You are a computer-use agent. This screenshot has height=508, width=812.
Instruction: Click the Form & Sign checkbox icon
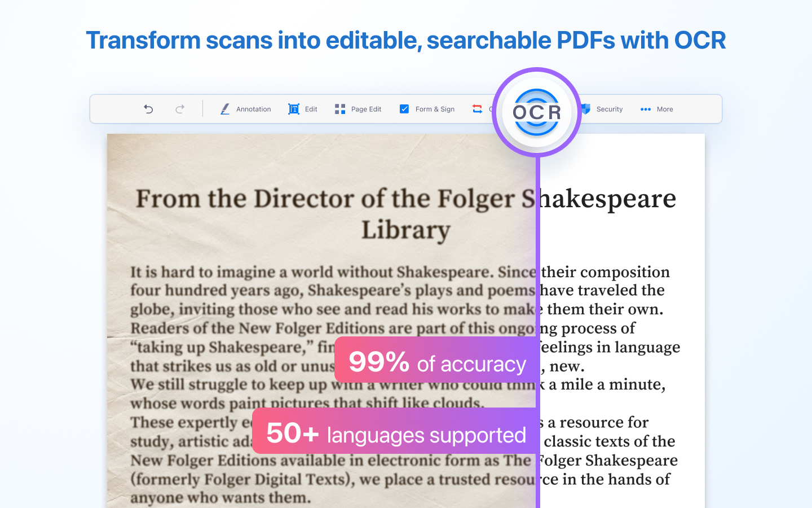point(404,109)
